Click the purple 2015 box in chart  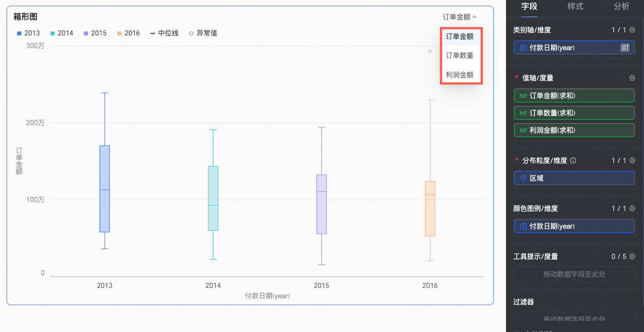click(321, 204)
